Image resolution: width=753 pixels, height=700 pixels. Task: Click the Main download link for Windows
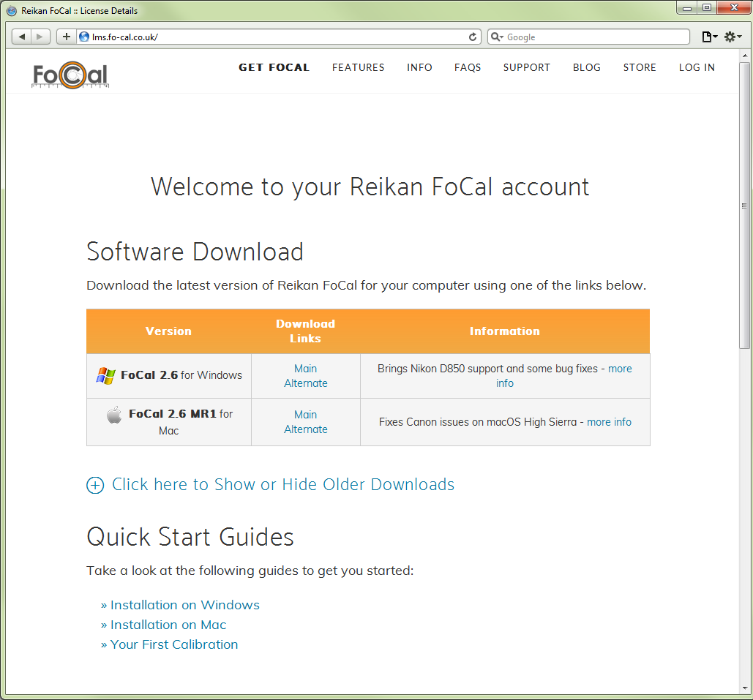pyautogui.click(x=305, y=369)
